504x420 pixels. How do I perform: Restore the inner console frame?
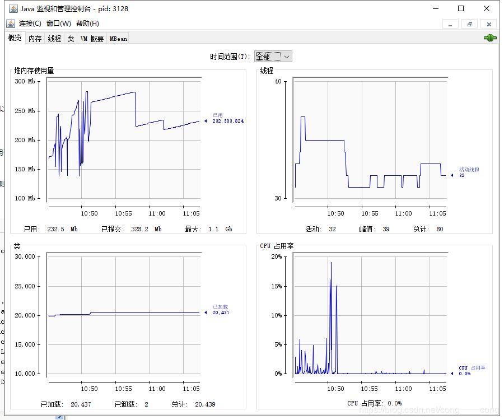[x=470, y=24]
